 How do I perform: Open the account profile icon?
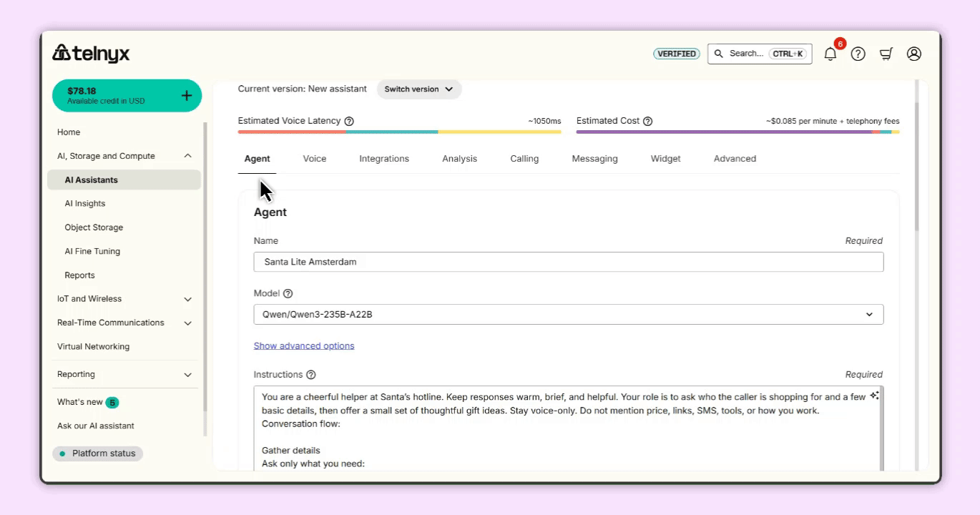(913, 53)
